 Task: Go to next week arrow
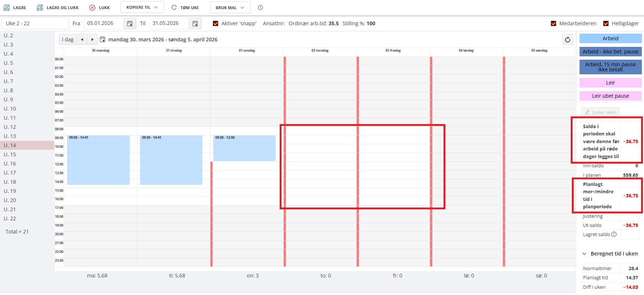tap(92, 40)
